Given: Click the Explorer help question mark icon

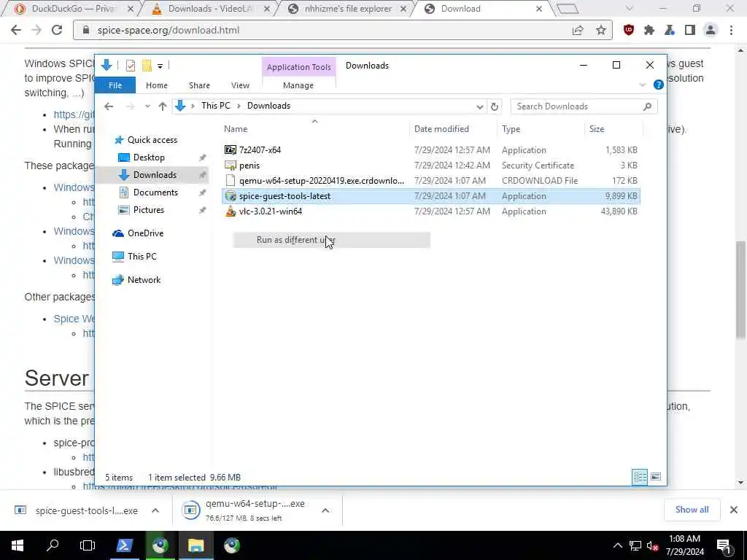Looking at the screenshot, I should 659,85.
